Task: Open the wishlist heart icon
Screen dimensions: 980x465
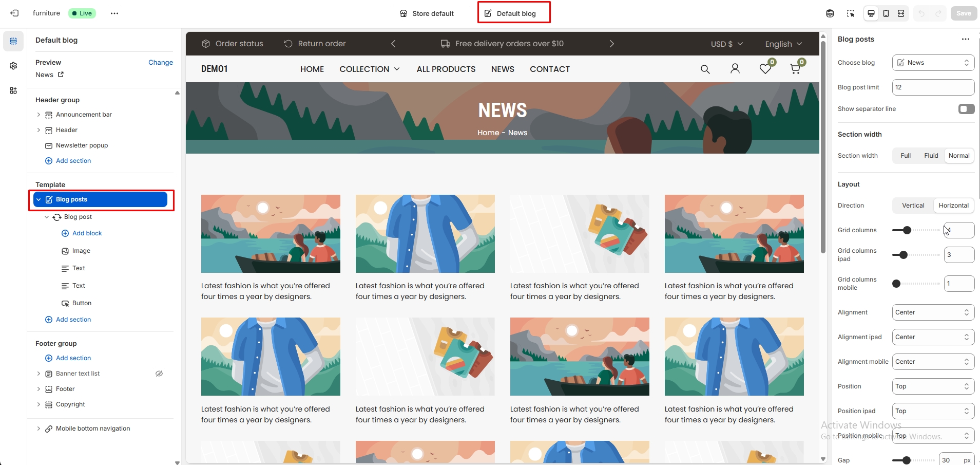Action: click(765, 69)
